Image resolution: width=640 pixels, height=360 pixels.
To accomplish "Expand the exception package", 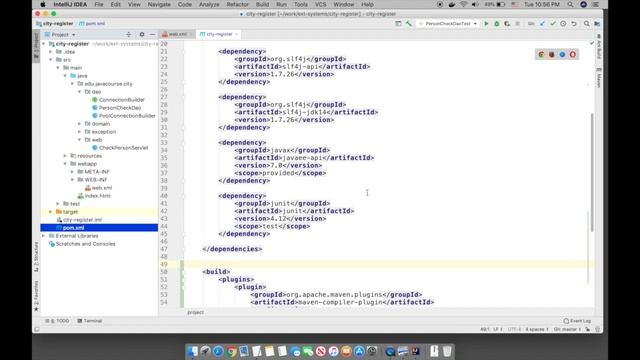I will pyautogui.click(x=80, y=132).
